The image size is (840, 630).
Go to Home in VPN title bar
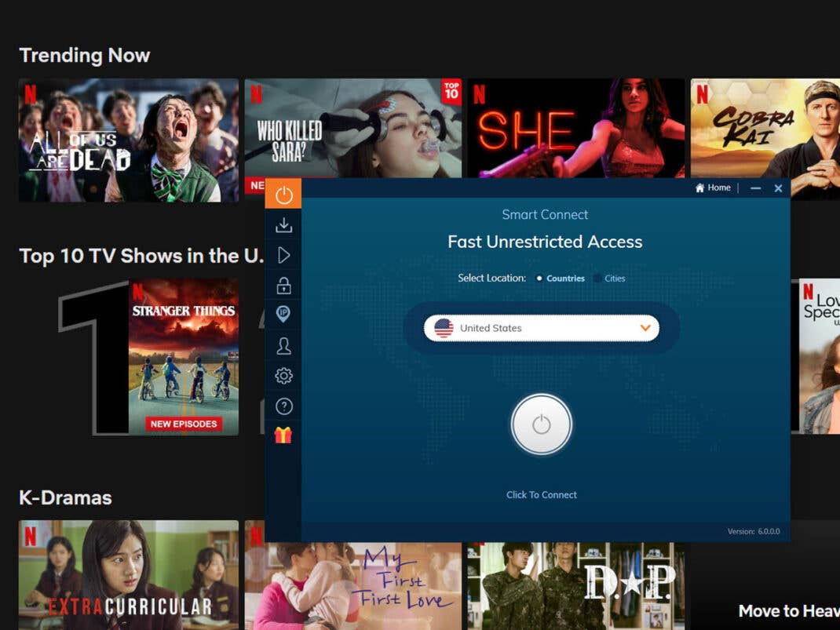713,188
